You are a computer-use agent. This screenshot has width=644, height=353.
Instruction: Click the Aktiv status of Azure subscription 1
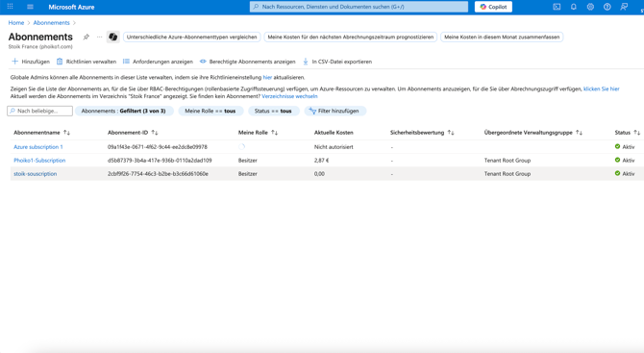[625, 147]
